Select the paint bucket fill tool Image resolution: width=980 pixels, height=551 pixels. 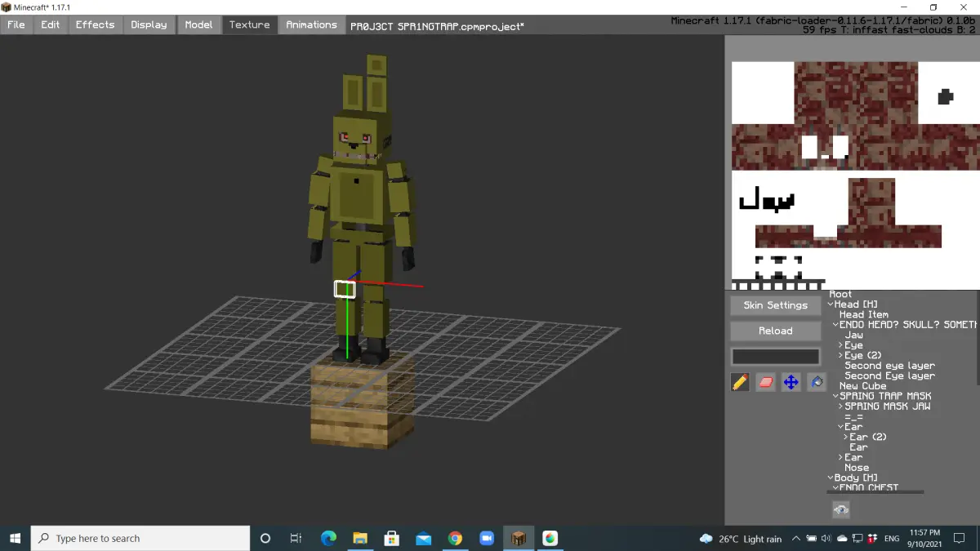point(817,382)
